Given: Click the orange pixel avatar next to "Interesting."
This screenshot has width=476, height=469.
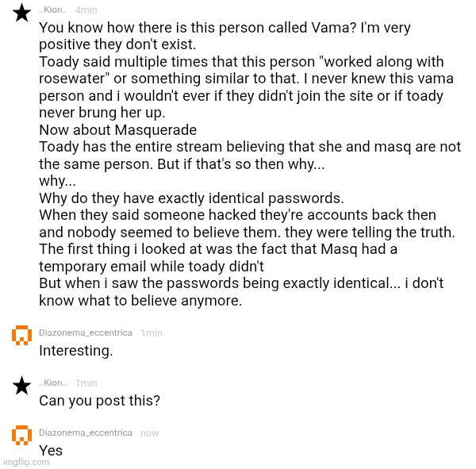Looking at the screenshot, I should [x=21, y=336].
